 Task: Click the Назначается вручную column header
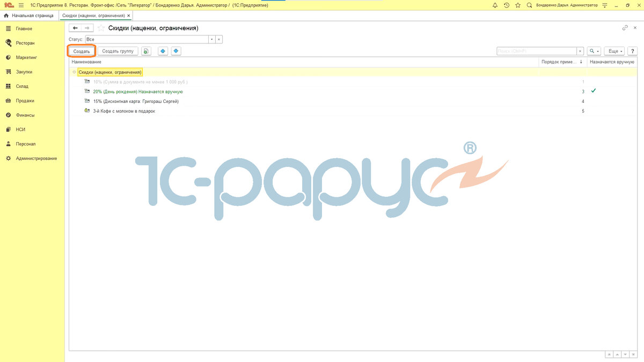[612, 62]
